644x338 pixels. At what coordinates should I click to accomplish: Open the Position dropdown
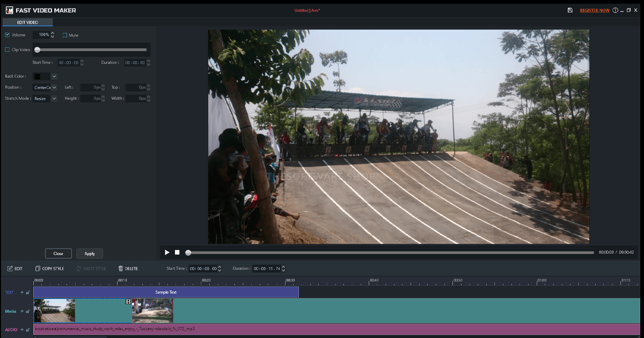(x=54, y=87)
